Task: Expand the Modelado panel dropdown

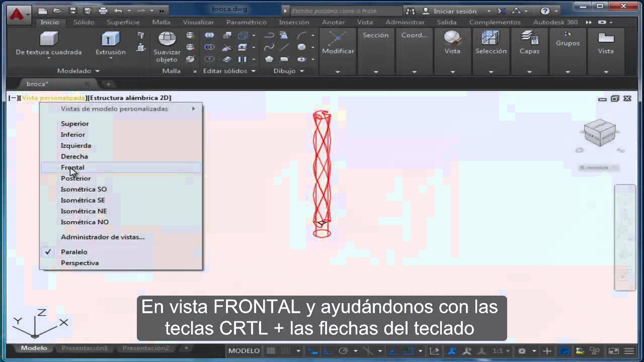Action: pos(98,71)
